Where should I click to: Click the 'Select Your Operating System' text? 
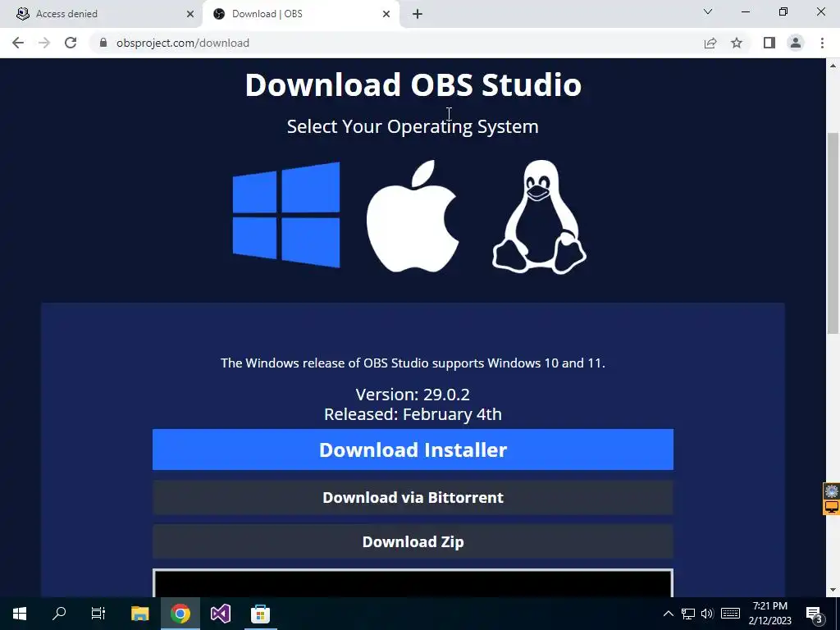click(x=413, y=127)
